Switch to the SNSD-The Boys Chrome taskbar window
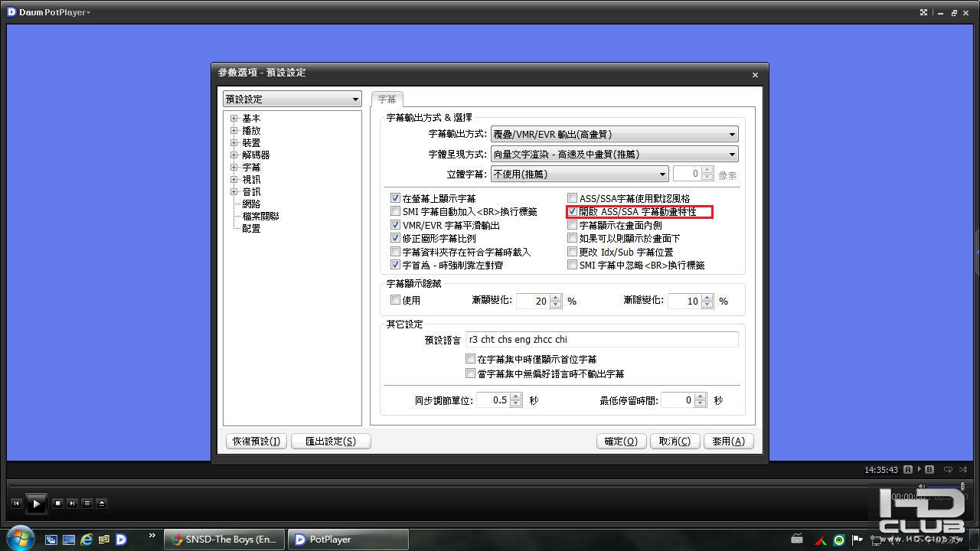Viewport: 980px width, 551px height. pos(224,540)
